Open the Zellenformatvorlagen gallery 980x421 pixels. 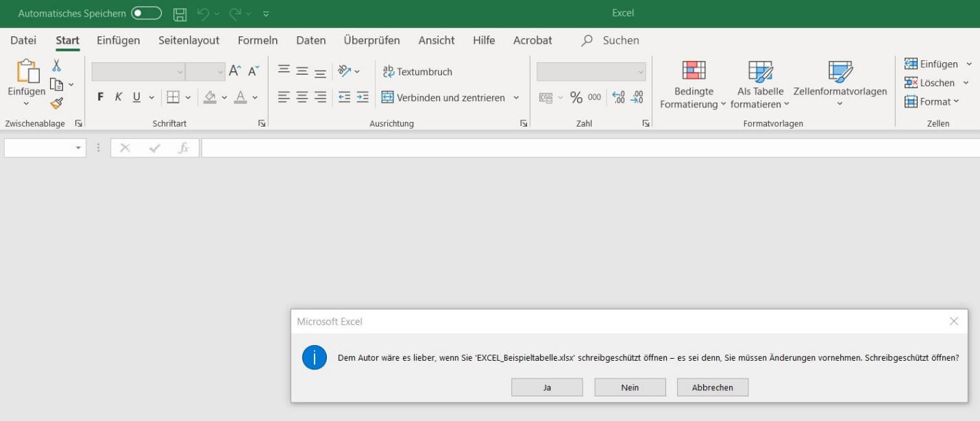point(840,84)
